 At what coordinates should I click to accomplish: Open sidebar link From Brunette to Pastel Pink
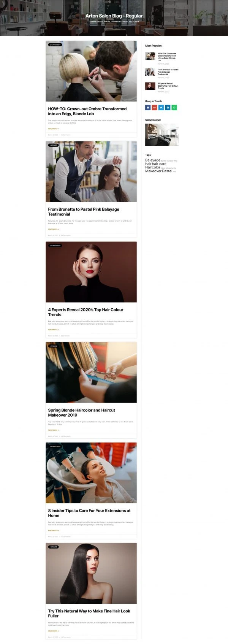168,72
